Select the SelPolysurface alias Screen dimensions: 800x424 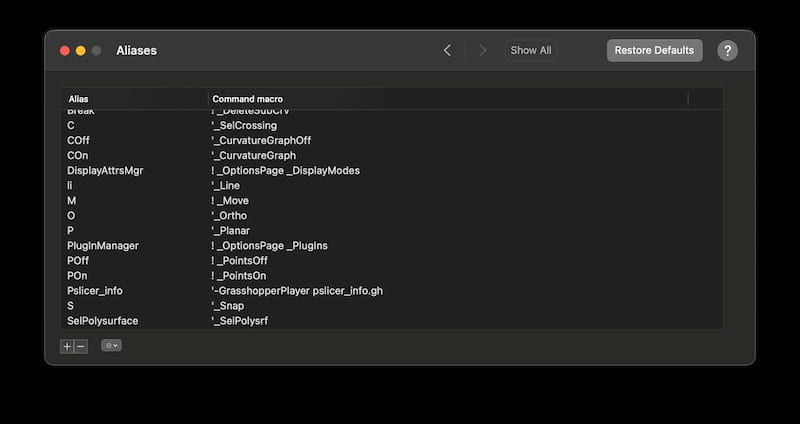[103, 321]
